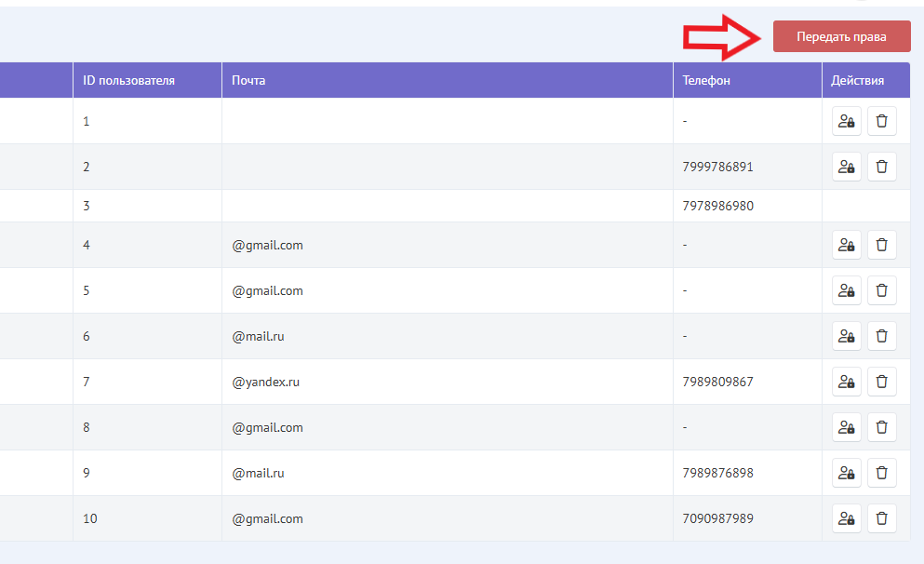This screenshot has height=564, width=924.
Task: Open permissions icon for user ID 10
Action: point(846,518)
